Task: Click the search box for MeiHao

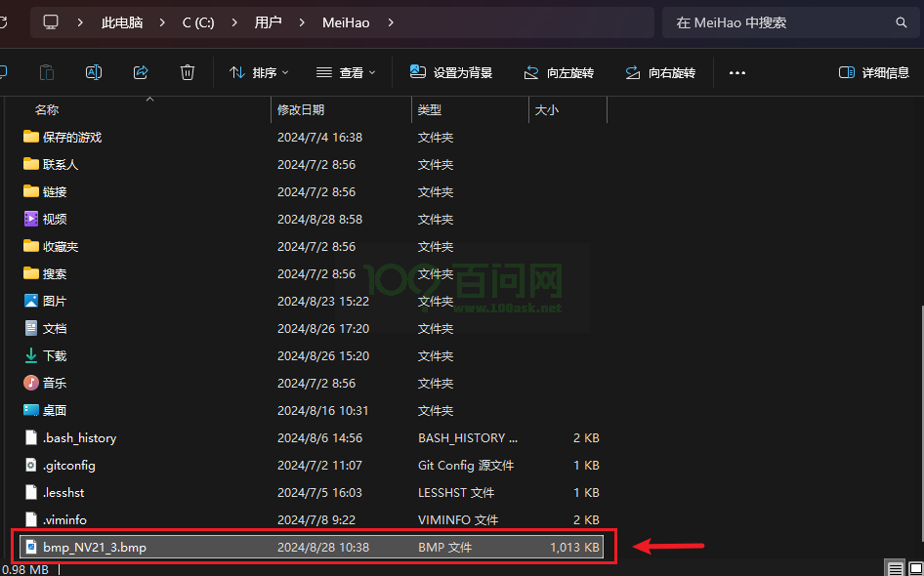Action: [x=781, y=22]
